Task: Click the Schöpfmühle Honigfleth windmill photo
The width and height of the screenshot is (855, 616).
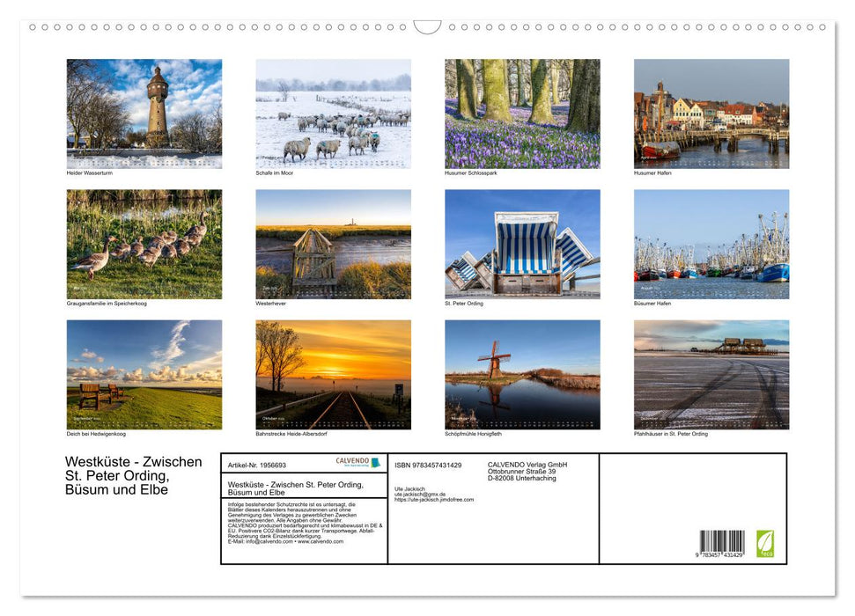Action: pyautogui.click(x=521, y=374)
